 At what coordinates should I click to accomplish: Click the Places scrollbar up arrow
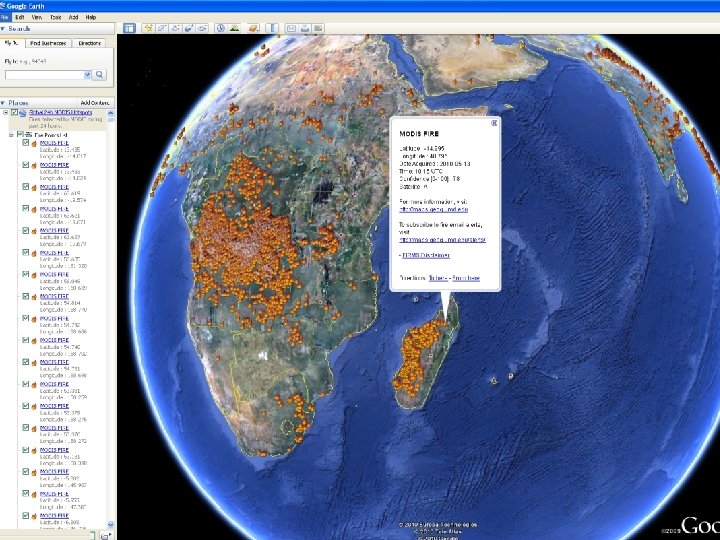[x=110, y=113]
